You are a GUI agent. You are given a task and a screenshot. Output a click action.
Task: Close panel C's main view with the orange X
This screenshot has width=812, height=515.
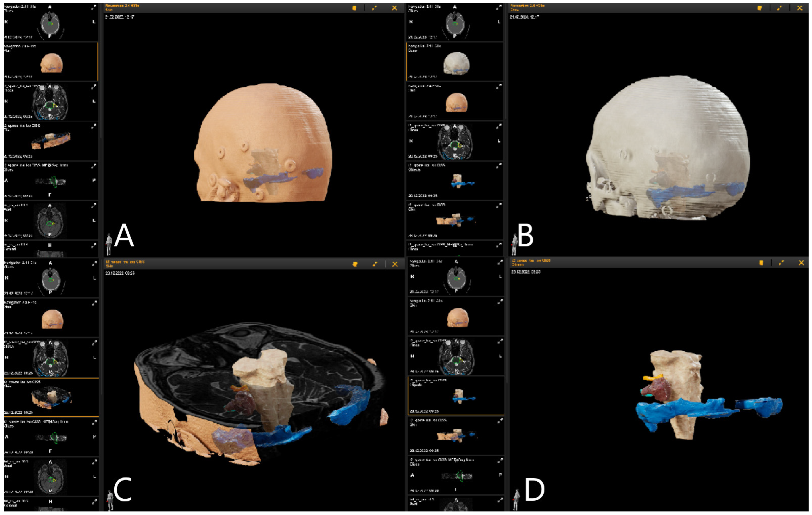(395, 264)
